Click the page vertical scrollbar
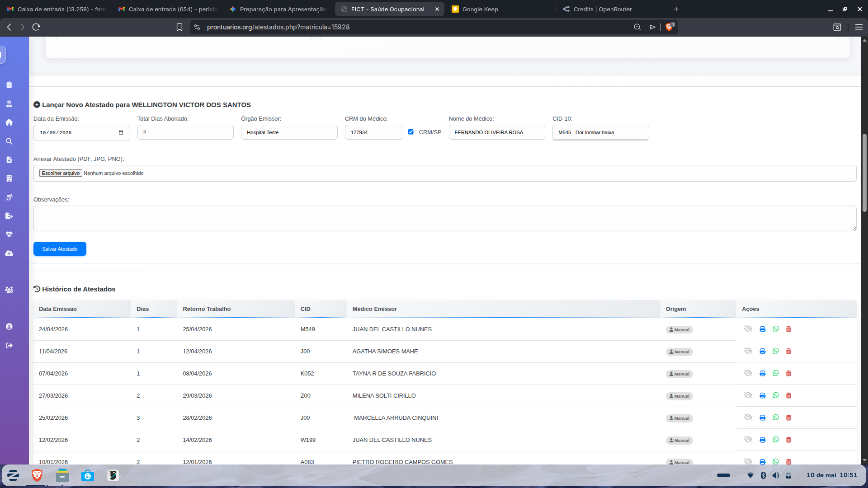Image resolution: width=868 pixels, height=488 pixels. (864, 173)
